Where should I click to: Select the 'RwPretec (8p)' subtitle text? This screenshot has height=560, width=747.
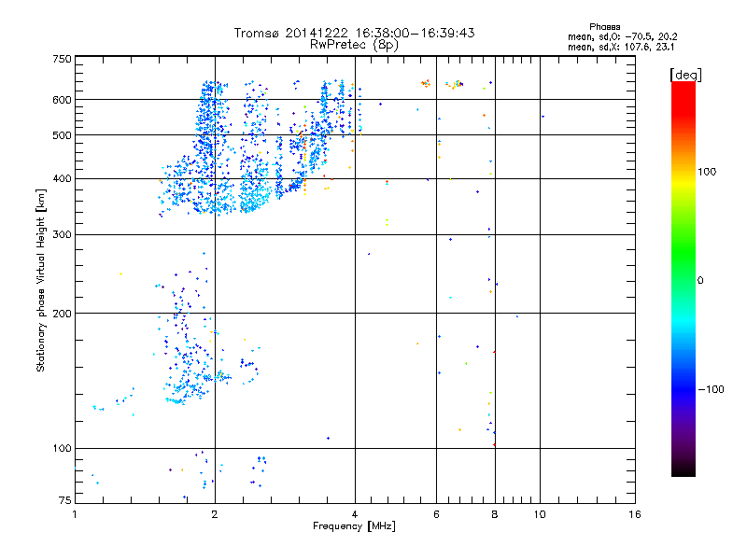[354, 45]
